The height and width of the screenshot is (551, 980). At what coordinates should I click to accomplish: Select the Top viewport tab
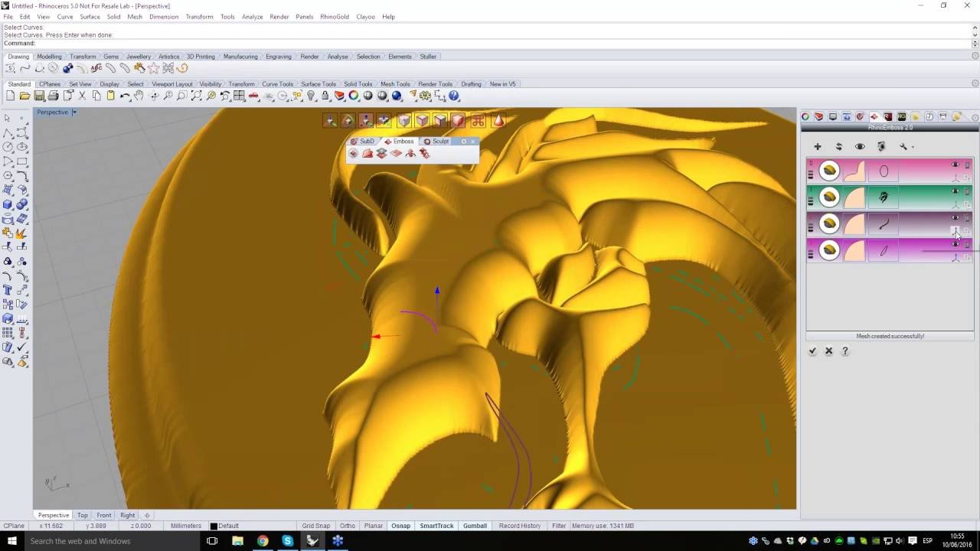click(x=82, y=515)
